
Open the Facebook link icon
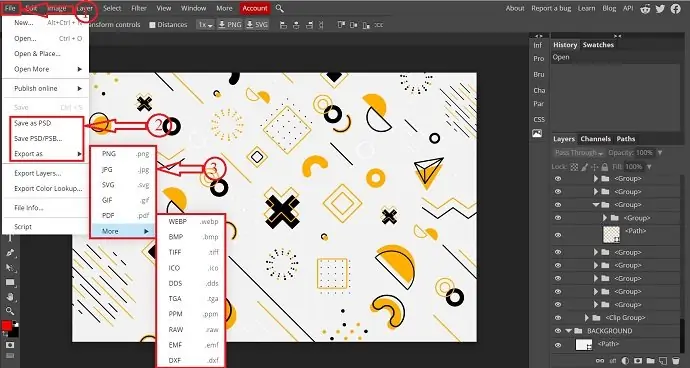(675, 8)
